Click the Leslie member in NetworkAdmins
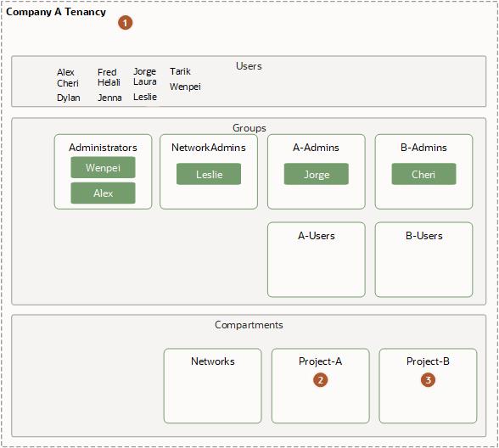The image size is (499, 448). point(209,174)
